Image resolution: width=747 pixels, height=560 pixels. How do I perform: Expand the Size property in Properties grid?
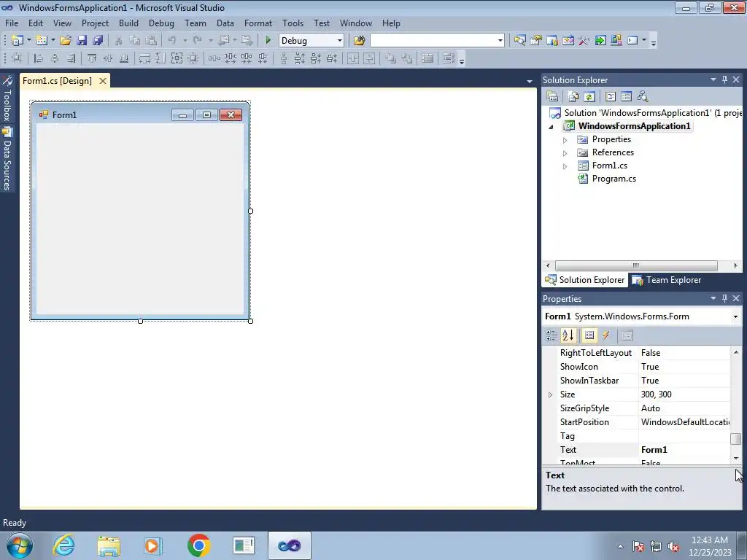550,394
